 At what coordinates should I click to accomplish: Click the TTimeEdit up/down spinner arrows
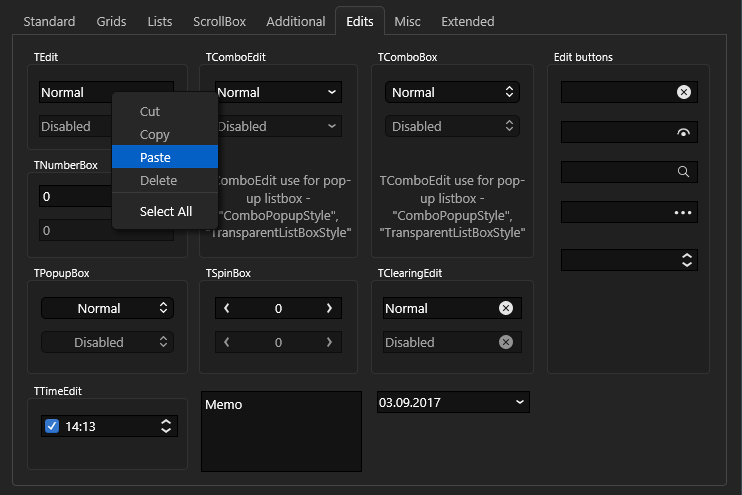coord(166,426)
